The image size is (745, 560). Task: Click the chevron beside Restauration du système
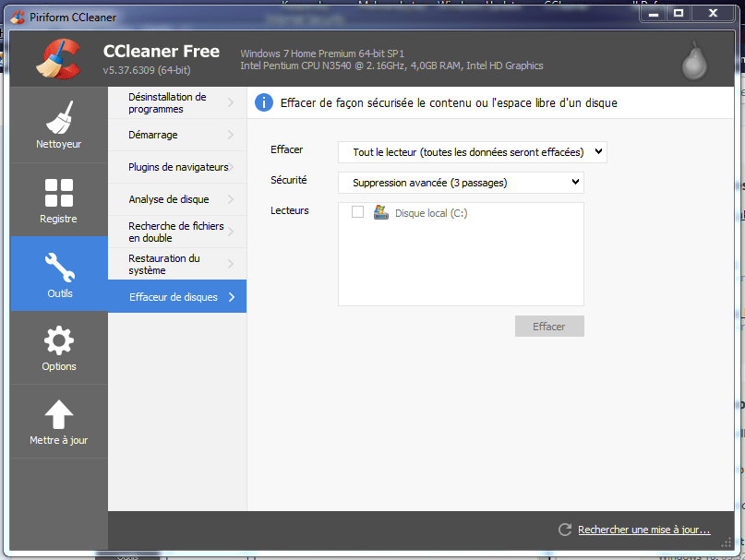coord(231,264)
